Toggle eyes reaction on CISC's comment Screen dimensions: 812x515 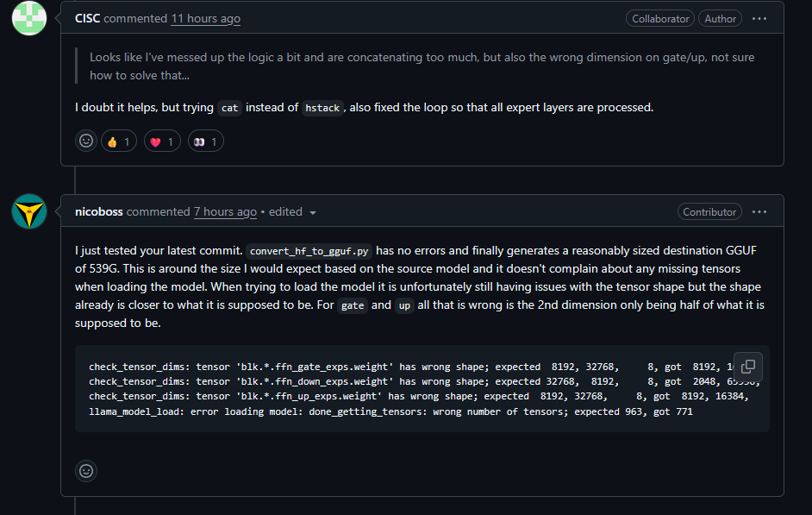(206, 141)
